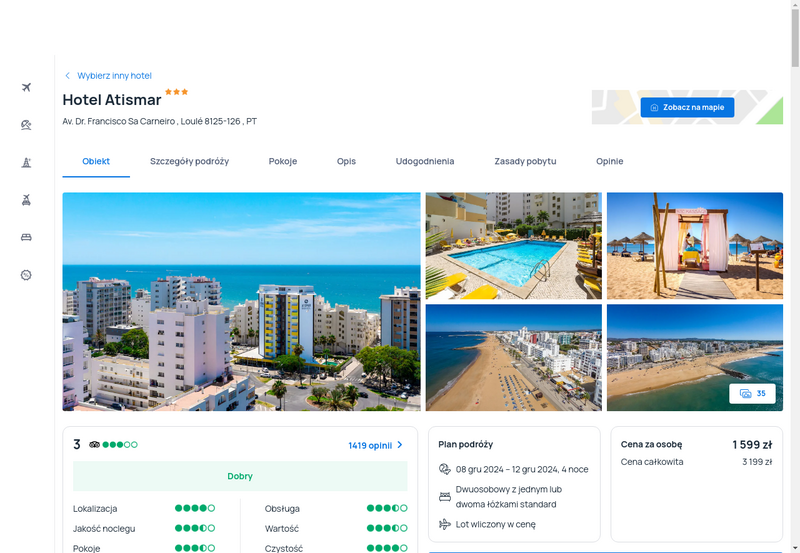Switch to the Szczegóły podróży tab
800x553 pixels.
coord(189,161)
